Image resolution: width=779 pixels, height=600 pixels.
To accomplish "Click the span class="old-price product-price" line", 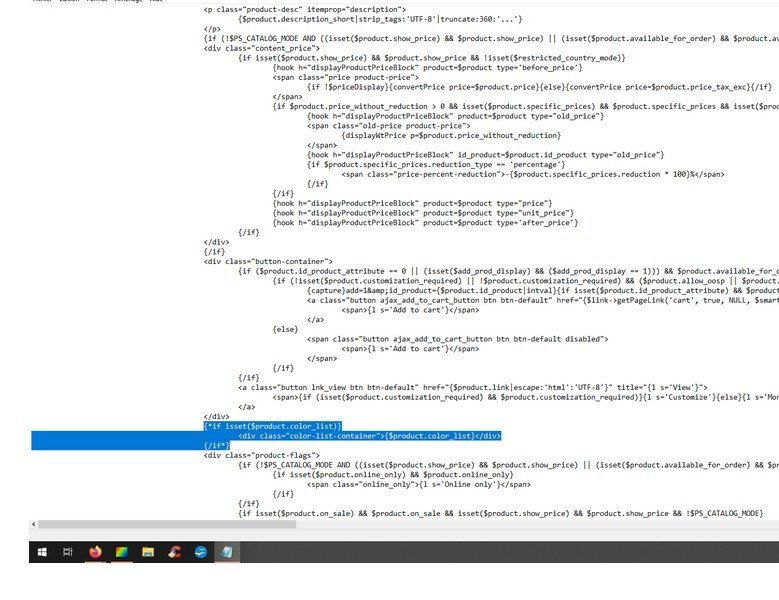I will [x=389, y=126].
